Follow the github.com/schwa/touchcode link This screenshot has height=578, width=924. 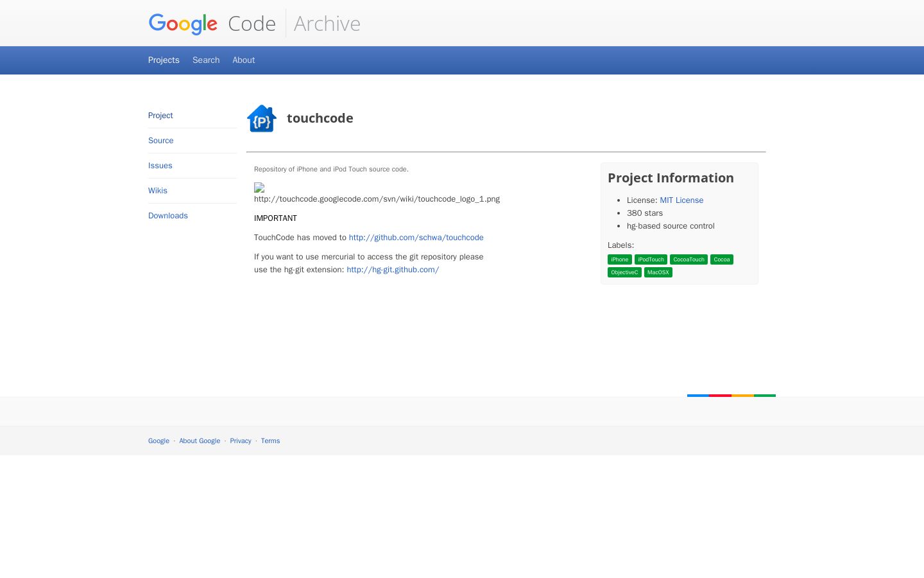(x=416, y=238)
